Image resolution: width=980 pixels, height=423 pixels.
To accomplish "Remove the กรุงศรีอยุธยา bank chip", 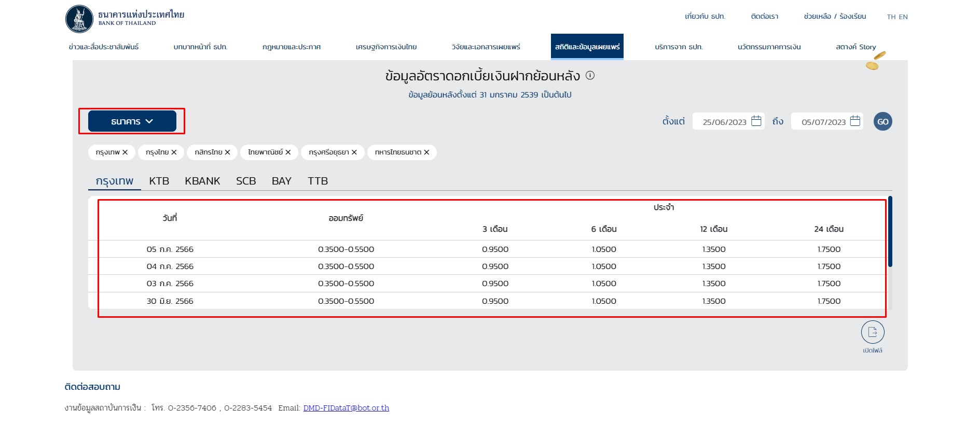I will coord(354,152).
